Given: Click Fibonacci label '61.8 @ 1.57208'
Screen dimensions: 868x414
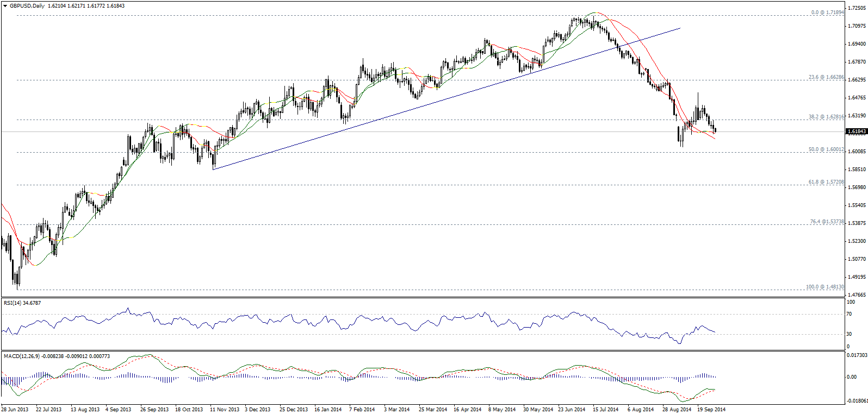Looking at the screenshot, I should click(x=826, y=182).
